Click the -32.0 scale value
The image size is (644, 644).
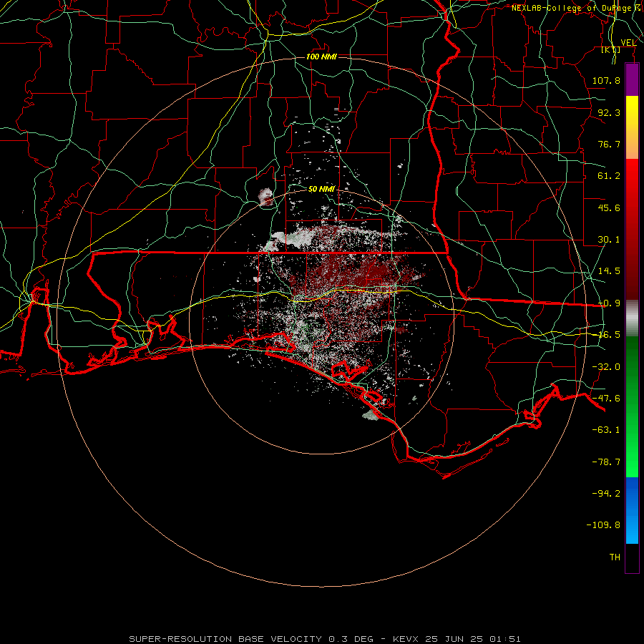[606, 367]
